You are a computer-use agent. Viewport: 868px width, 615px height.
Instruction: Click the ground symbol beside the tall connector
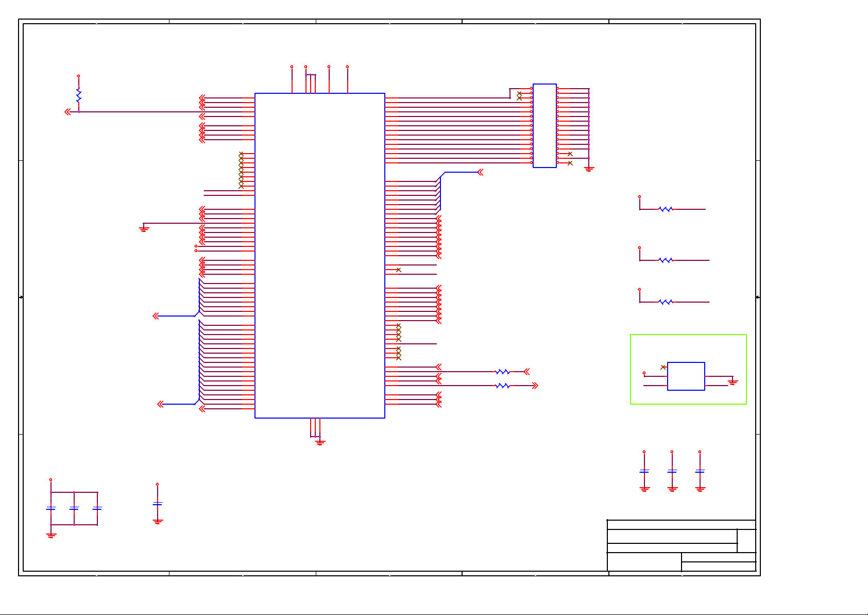pos(589,169)
